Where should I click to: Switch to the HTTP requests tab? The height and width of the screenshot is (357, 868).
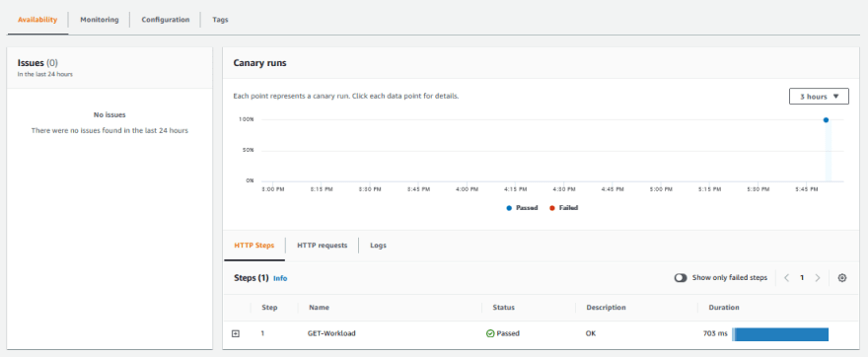pos(323,246)
